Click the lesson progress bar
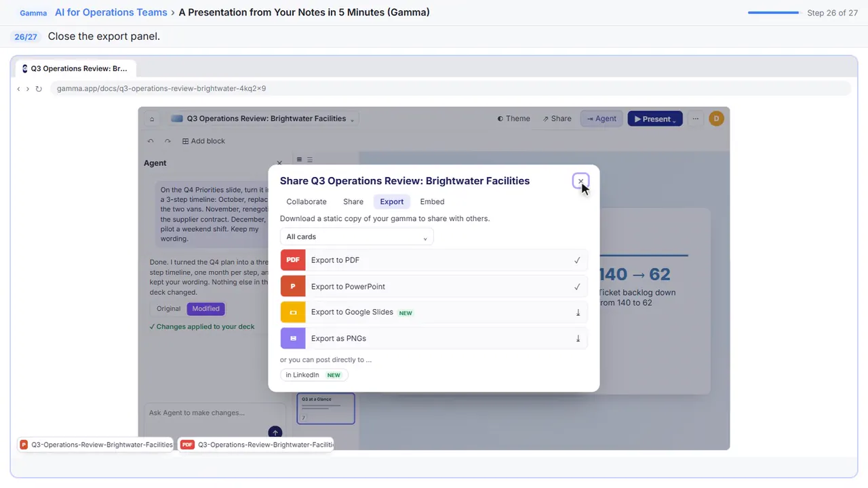 [773, 13]
